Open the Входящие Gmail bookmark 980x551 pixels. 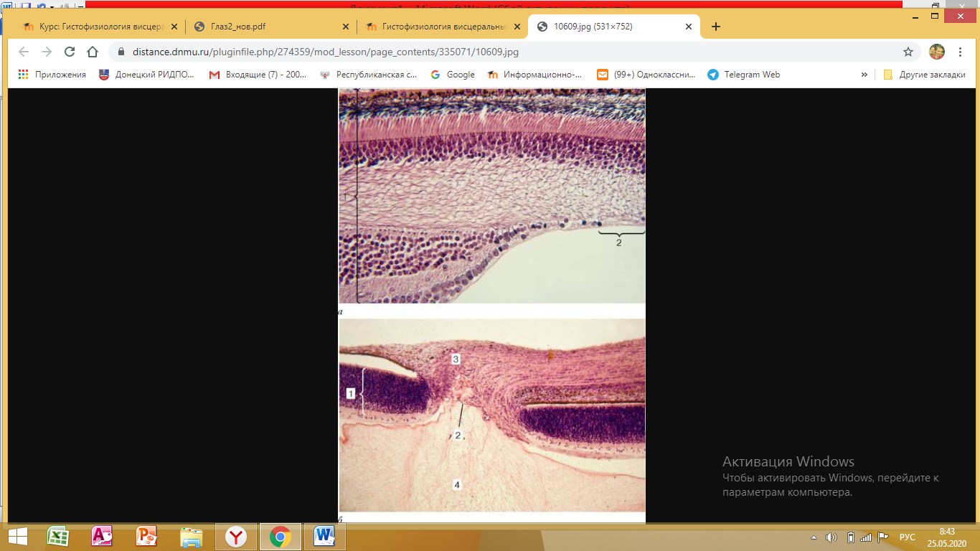(258, 75)
